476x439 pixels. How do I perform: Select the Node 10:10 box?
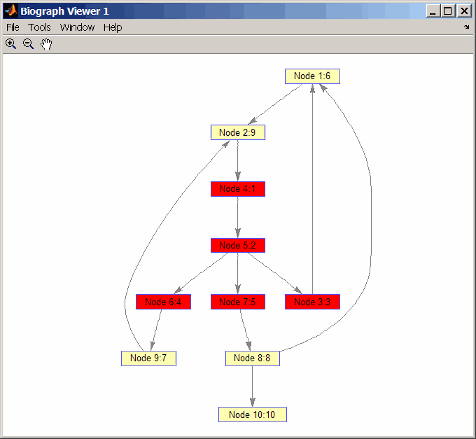[252, 414]
